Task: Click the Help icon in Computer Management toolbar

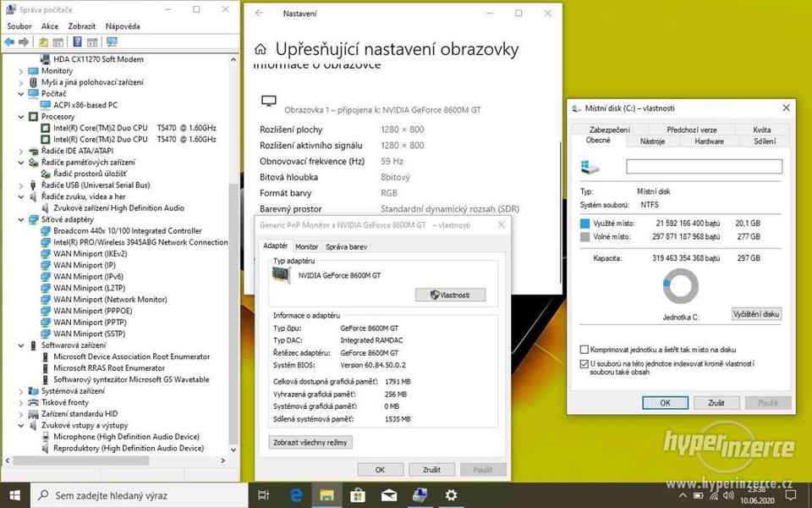Action: [x=77, y=42]
